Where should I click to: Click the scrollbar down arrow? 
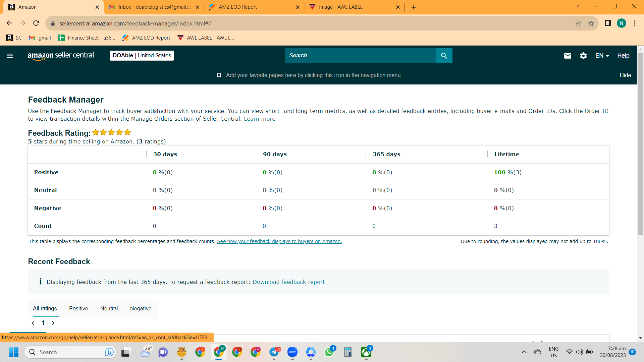[x=640, y=338]
